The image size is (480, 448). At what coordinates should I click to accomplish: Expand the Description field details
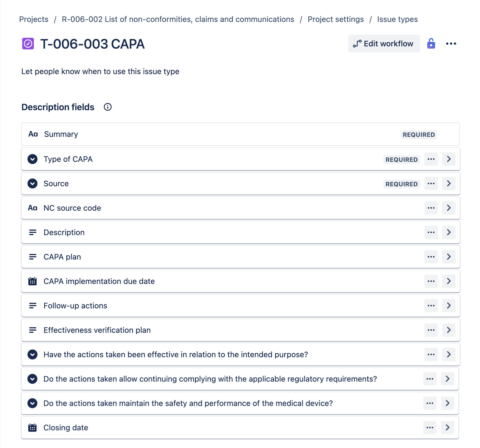pyautogui.click(x=449, y=232)
